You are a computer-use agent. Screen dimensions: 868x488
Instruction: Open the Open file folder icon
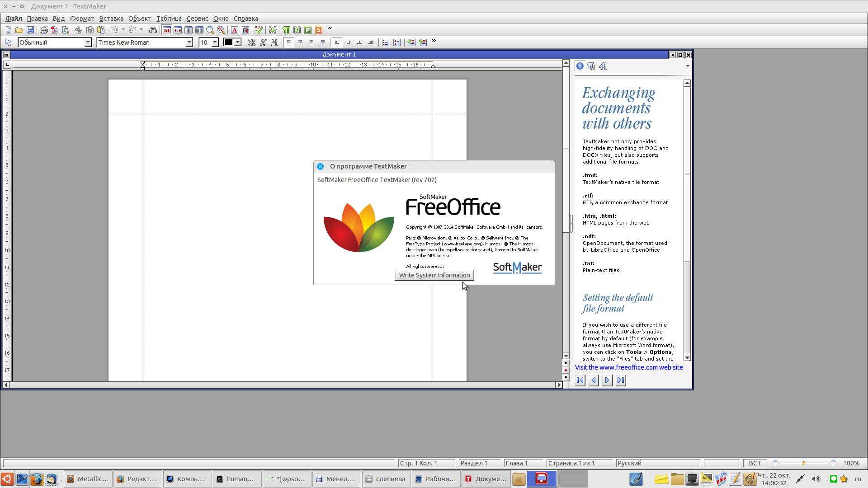point(19,30)
